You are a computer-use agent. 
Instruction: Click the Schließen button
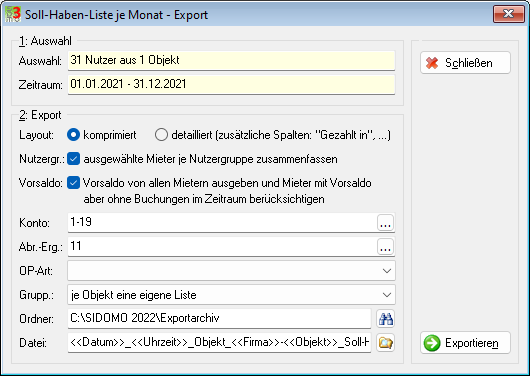[465, 63]
